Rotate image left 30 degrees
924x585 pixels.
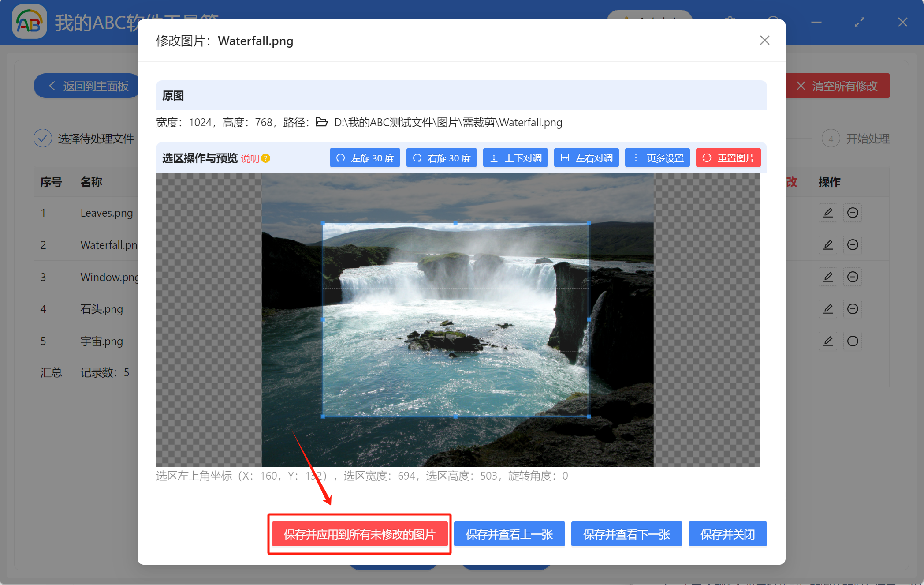click(x=365, y=158)
